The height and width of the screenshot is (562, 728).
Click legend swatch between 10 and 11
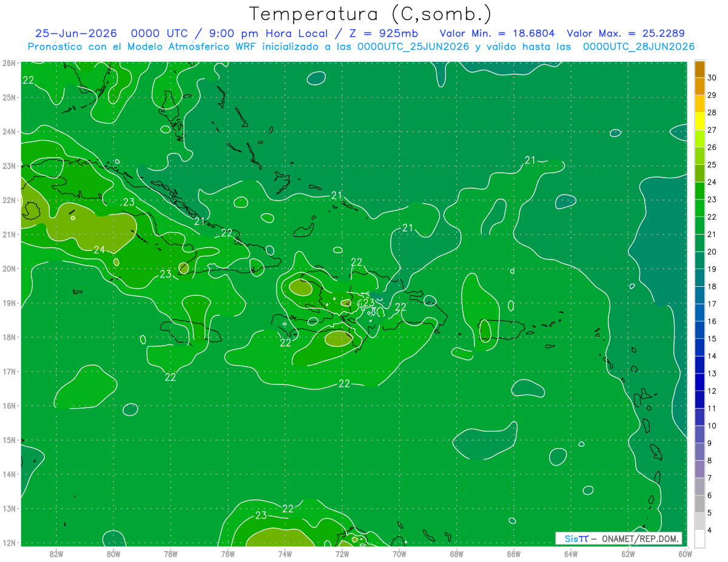[699, 417]
